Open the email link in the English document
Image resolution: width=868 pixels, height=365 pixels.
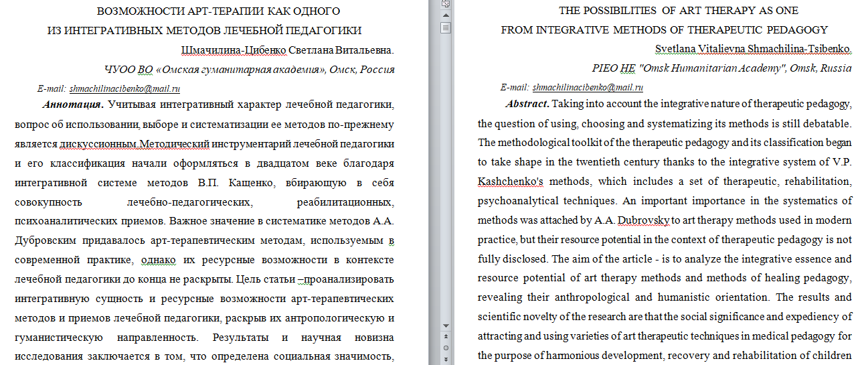coord(588,87)
